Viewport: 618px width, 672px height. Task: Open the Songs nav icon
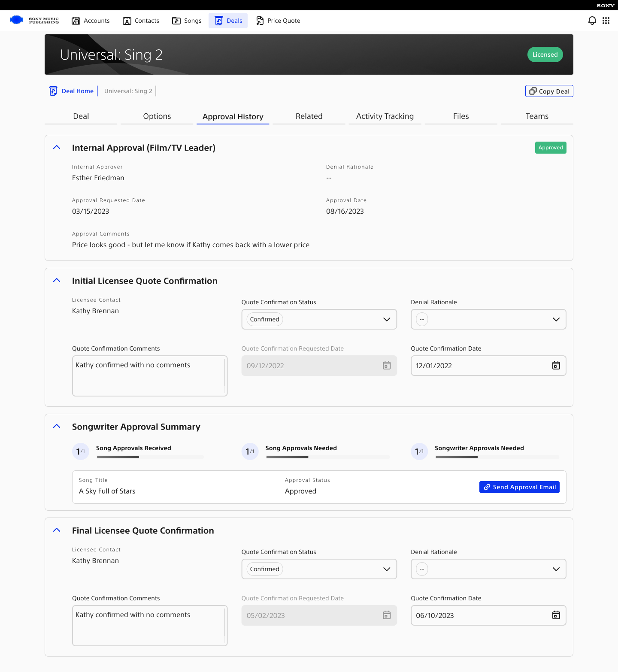[x=176, y=21]
